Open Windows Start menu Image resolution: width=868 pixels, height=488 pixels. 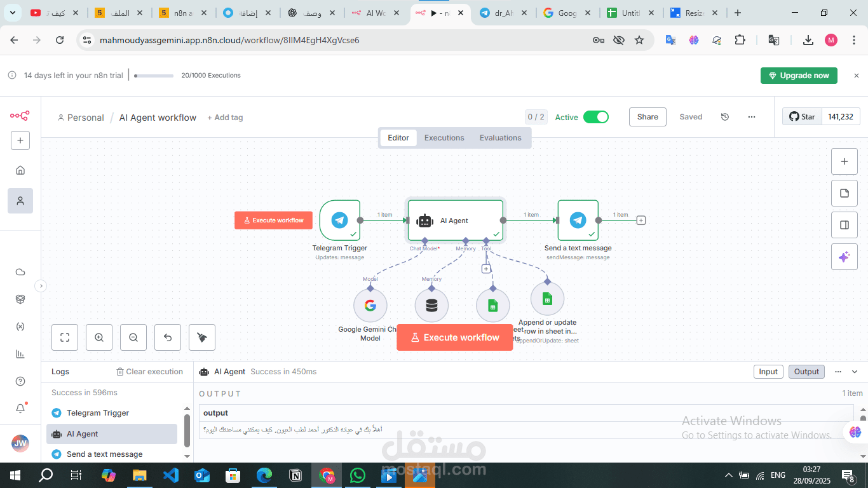(14, 475)
